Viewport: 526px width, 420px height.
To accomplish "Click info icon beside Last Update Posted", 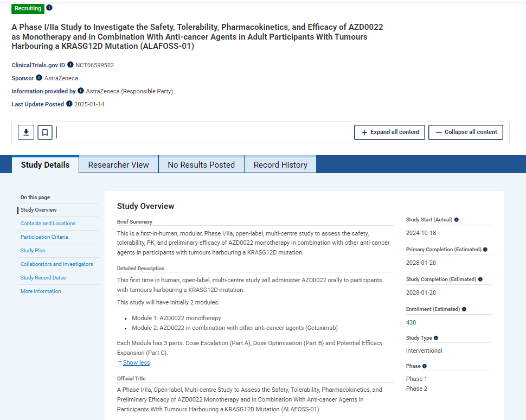I will [69, 104].
